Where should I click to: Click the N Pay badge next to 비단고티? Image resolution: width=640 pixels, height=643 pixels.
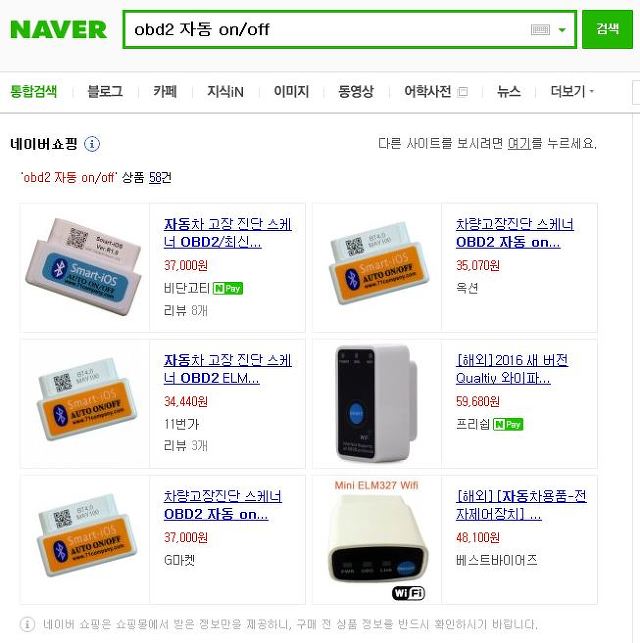point(228,288)
